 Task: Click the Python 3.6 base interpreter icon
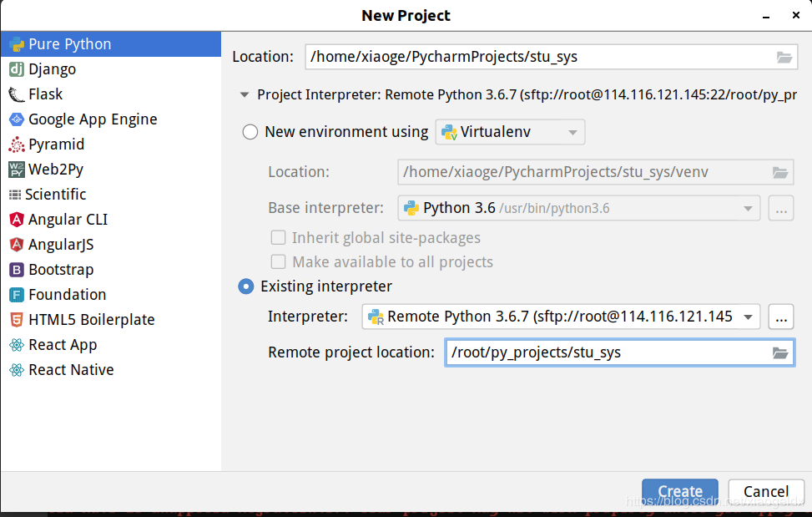[411, 208]
